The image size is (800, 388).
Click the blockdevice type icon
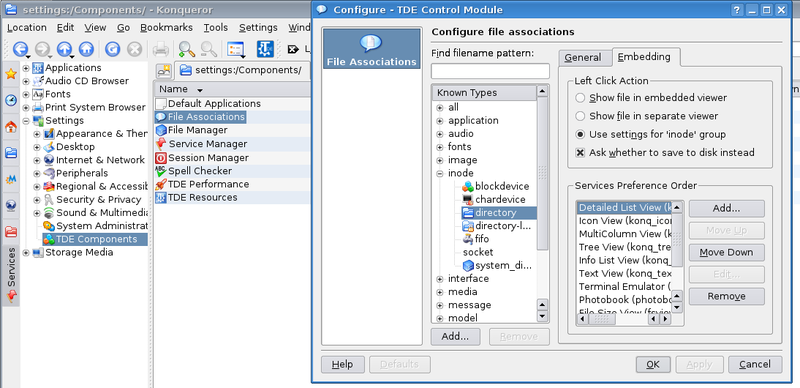point(468,186)
